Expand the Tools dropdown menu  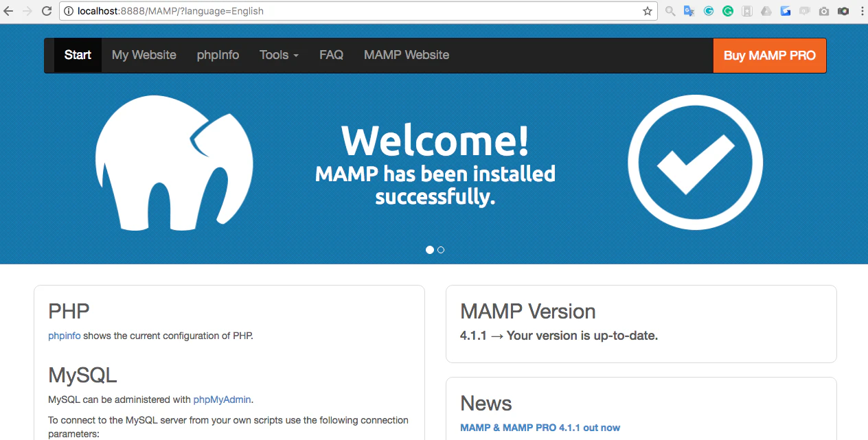[x=279, y=55]
